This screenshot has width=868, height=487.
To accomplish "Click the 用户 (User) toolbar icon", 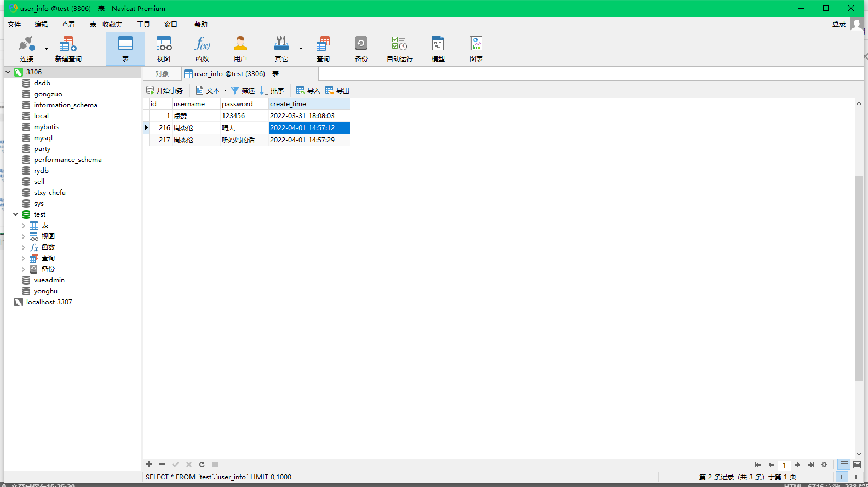I will point(240,49).
